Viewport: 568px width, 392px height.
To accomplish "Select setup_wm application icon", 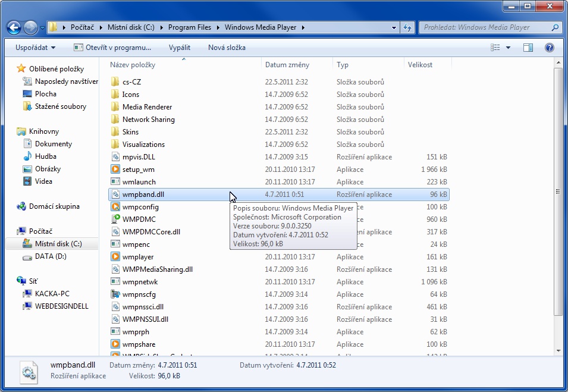I will click(115, 170).
